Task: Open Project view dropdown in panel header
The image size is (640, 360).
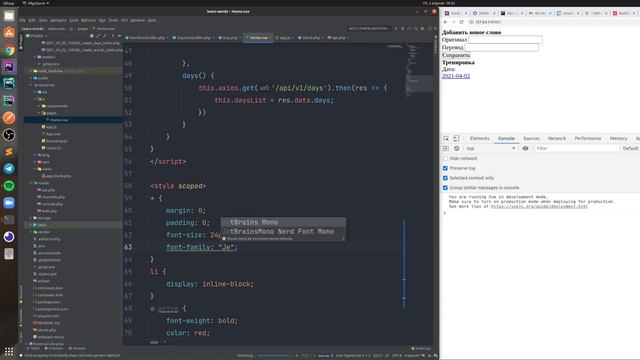Action: (x=36, y=36)
